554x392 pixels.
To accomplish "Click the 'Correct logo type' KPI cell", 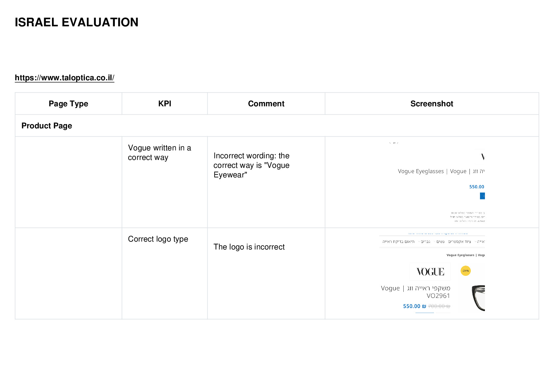I will click(x=165, y=274).
